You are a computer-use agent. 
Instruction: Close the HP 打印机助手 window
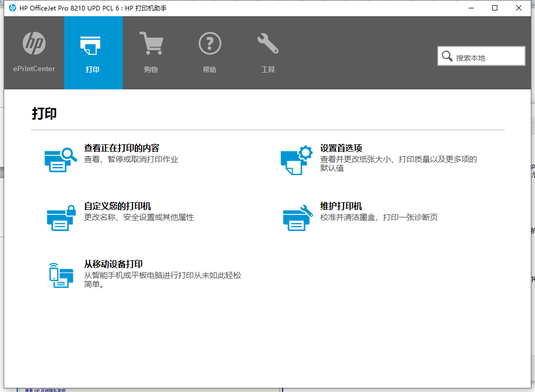pos(519,8)
